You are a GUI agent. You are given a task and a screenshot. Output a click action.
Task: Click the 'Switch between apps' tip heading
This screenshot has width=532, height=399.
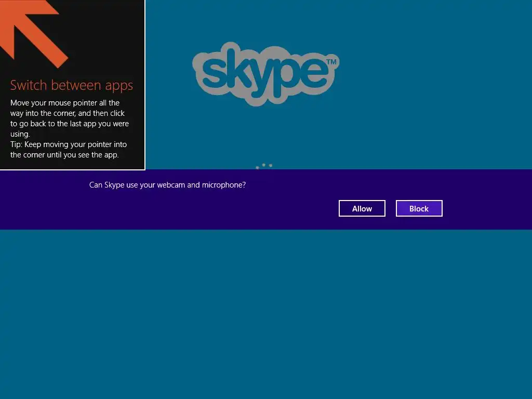click(72, 85)
